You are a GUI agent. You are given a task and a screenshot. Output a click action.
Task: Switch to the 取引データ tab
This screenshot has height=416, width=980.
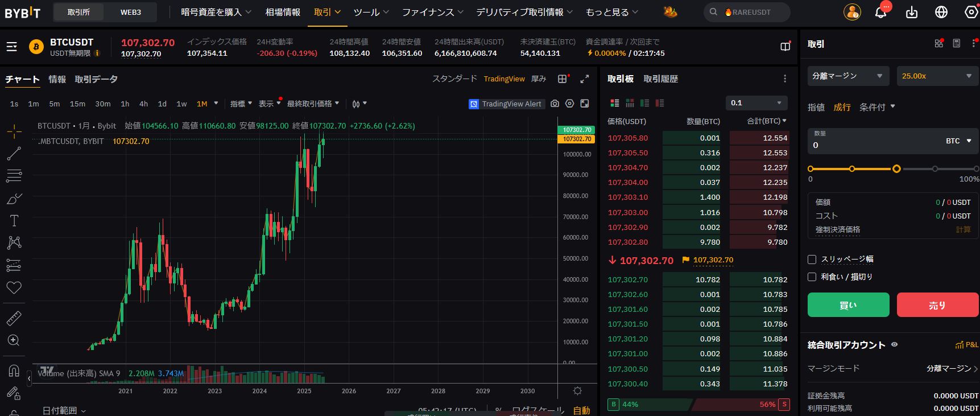pos(96,79)
